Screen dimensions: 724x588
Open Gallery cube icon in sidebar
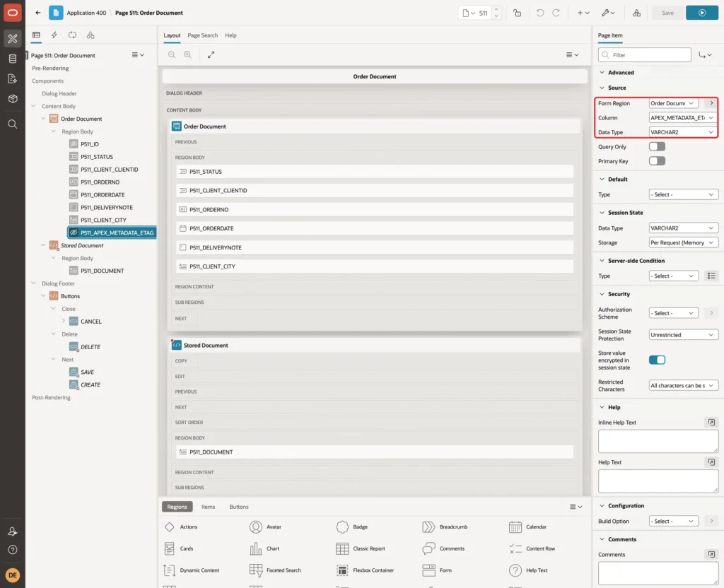[13, 99]
